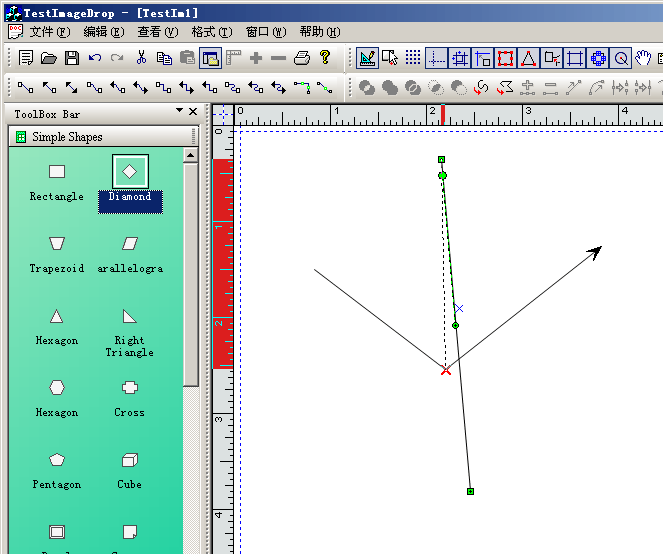Click the Open folder icon
The width and height of the screenshot is (663, 554).
49,58
